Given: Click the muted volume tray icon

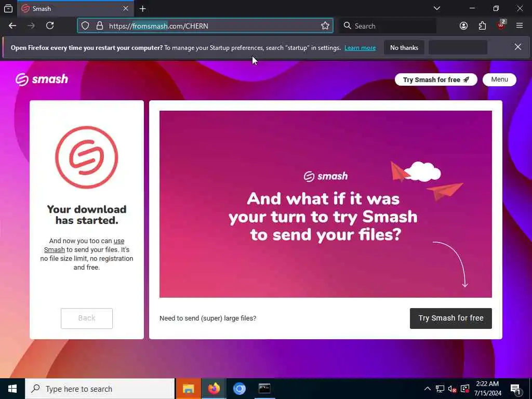Looking at the screenshot, I should pyautogui.click(x=453, y=389).
